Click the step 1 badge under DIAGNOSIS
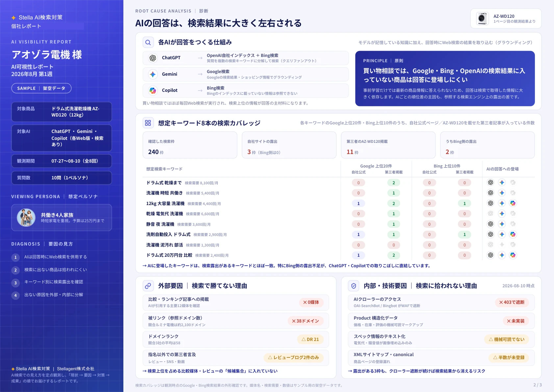Viewport: 554px width, 392px height. coord(15,257)
